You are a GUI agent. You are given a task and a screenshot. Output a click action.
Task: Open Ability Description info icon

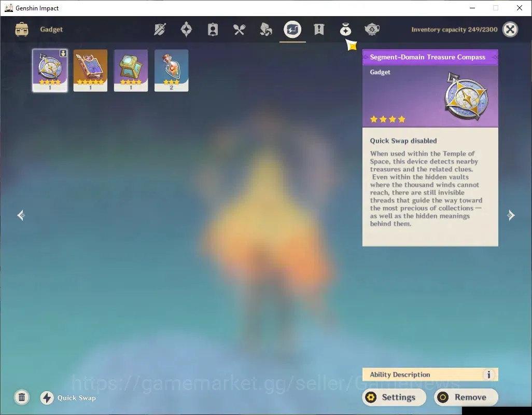[488, 375]
